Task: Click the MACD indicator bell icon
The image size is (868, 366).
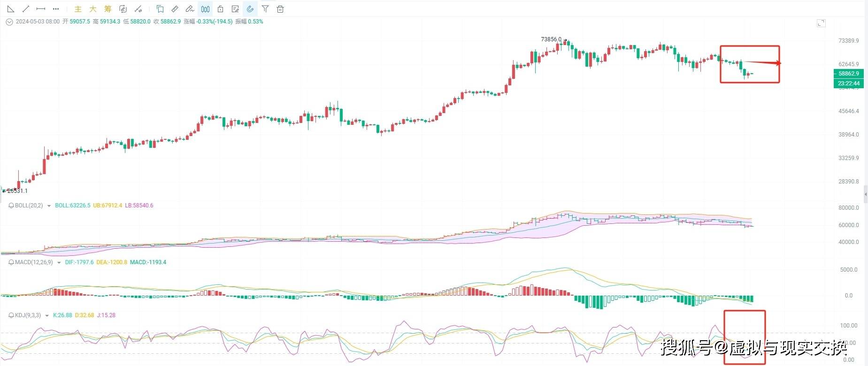Action: coord(11,262)
